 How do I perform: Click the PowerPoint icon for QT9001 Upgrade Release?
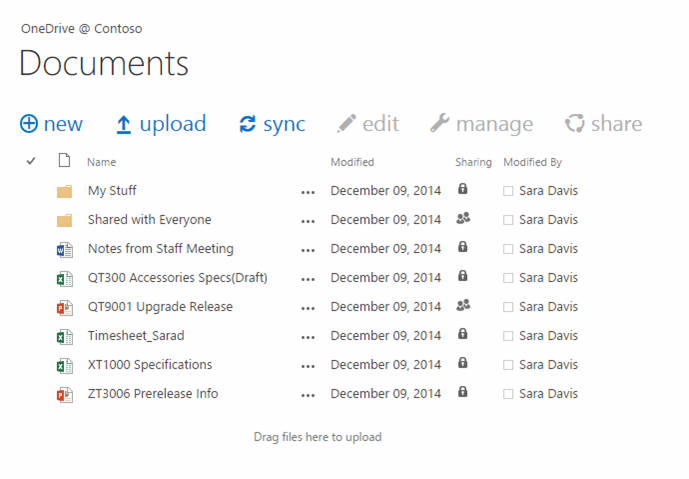(x=65, y=307)
